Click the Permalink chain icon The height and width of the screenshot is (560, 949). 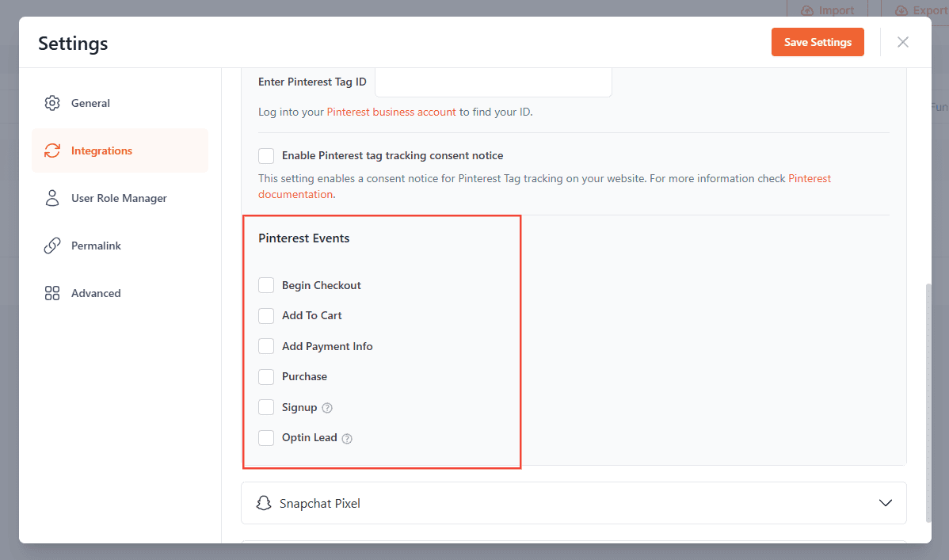pyautogui.click(x=52, y=246)
